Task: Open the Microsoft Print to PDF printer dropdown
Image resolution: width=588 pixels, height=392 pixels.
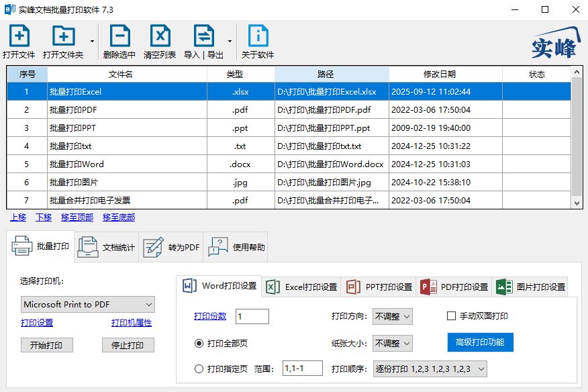Action: [x=88, y=305]
